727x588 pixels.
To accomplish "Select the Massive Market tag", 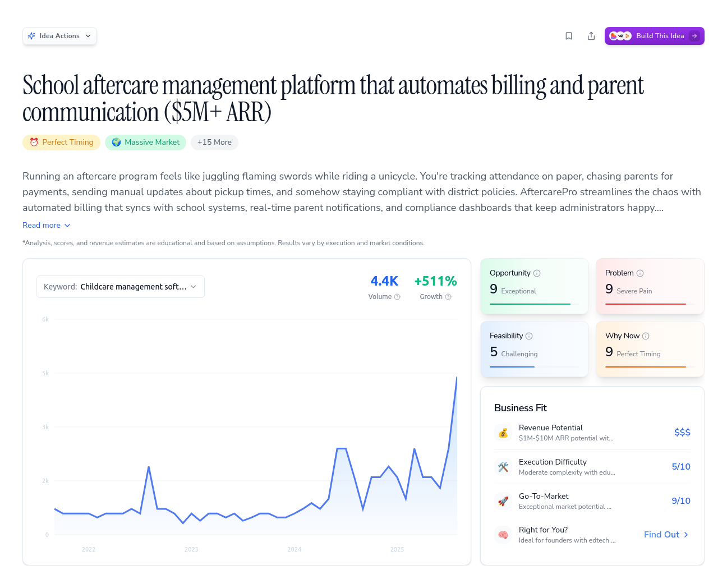I will [x=146, y=143].
